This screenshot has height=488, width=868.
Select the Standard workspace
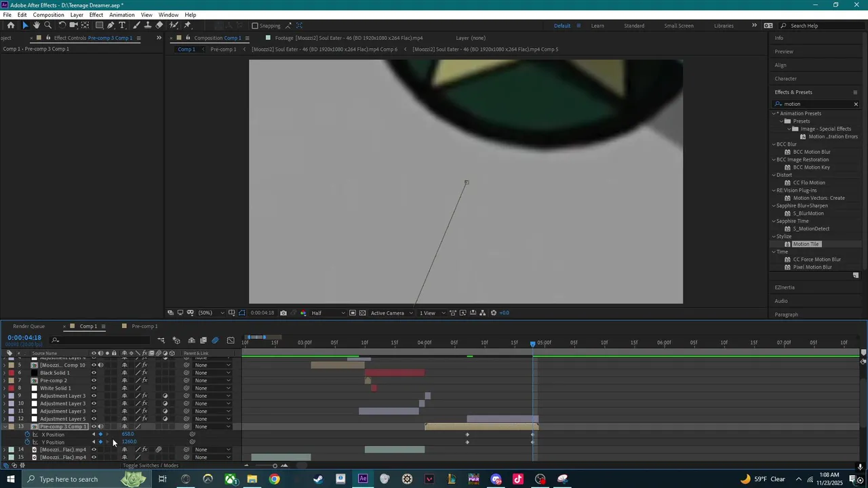click(634, 26)
